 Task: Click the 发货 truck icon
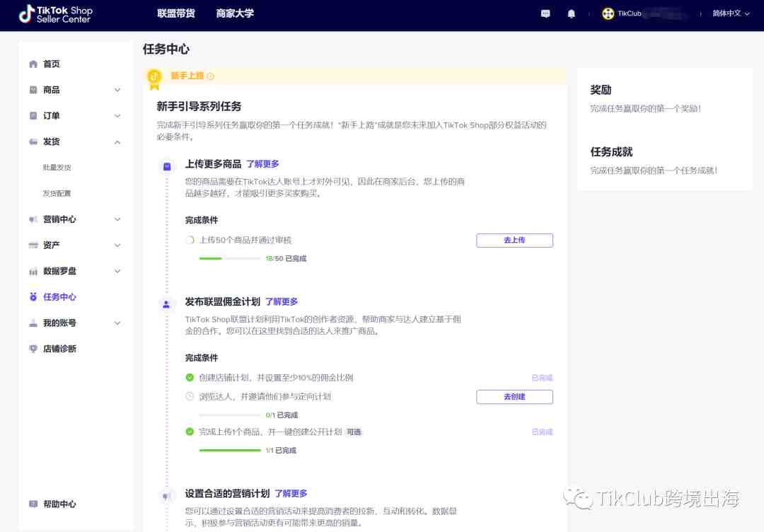[33, 141]
